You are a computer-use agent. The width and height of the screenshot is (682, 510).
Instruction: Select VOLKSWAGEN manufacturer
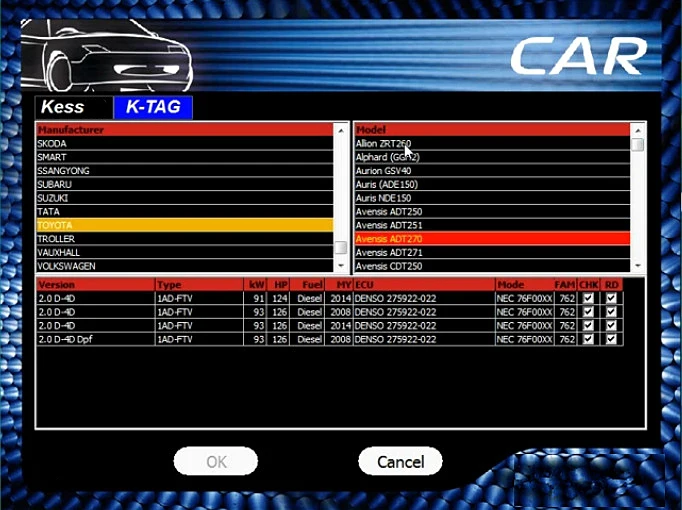tap(185, 266)
